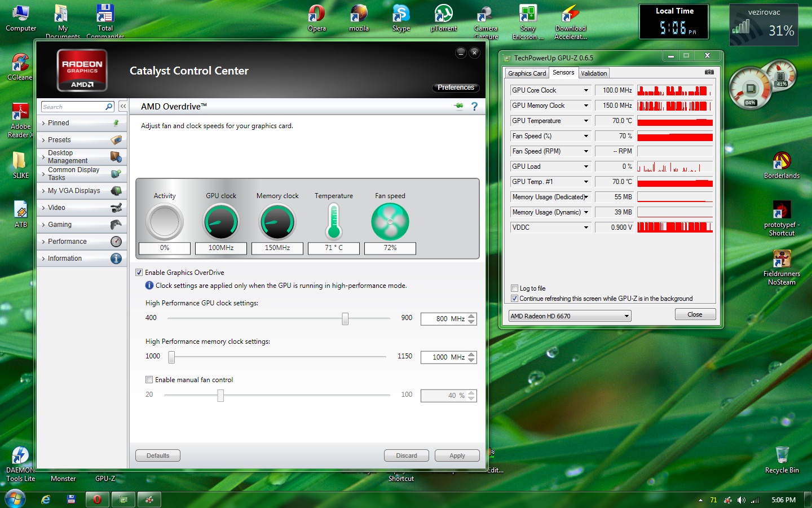812x508 pixels.
Task: Click the Overdrive help question mark icon
Action: coord(474,106)
